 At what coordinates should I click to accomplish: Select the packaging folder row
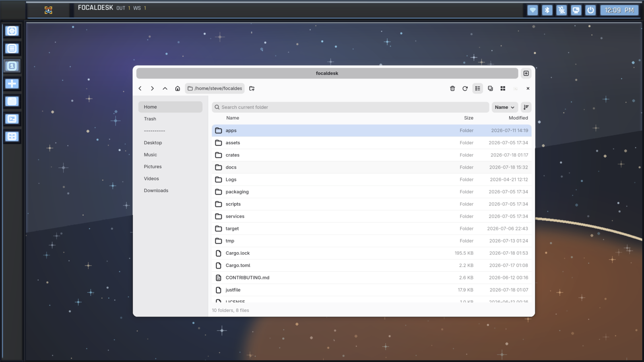[372, 192]
